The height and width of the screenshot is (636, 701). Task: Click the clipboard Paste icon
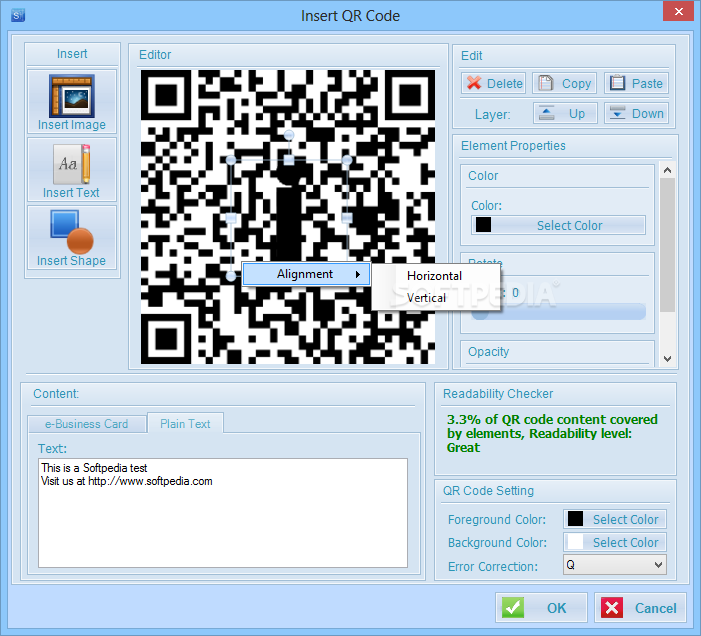tap(617, 83)
